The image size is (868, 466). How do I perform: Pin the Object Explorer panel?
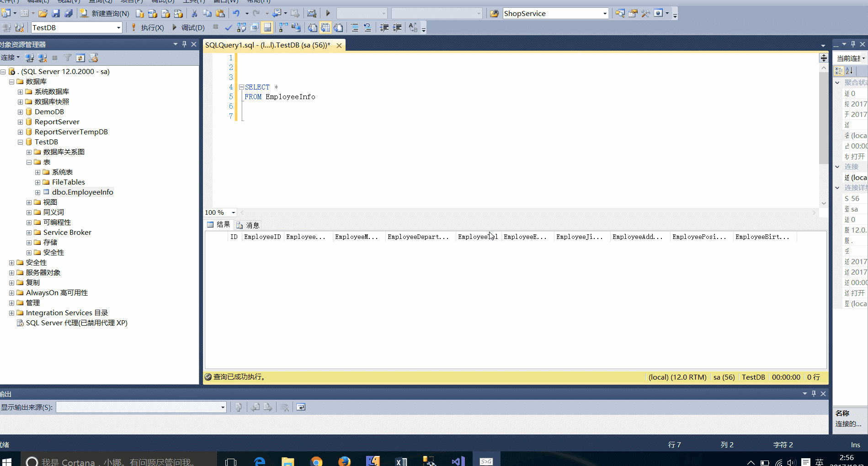coord(185,44)
